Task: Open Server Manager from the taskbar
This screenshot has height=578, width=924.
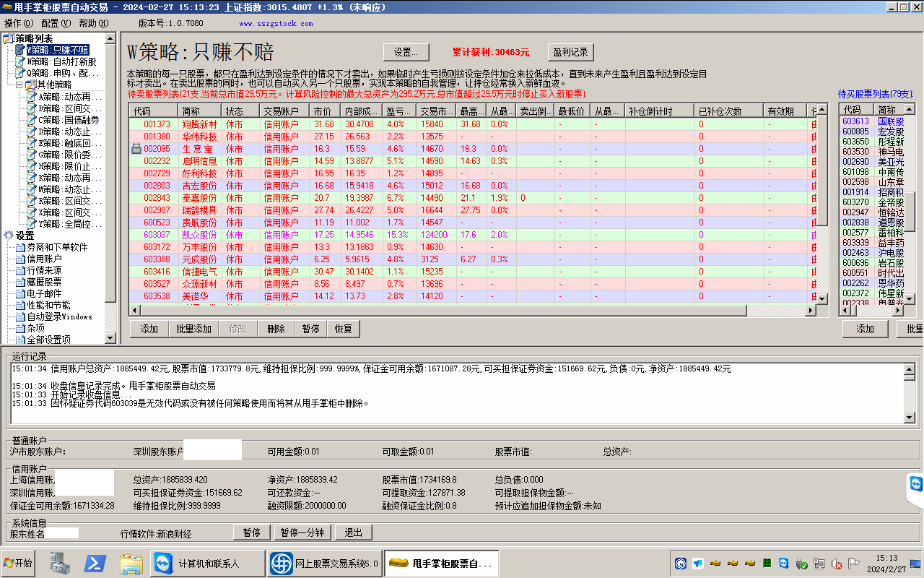Action: (x=61, y=563)
